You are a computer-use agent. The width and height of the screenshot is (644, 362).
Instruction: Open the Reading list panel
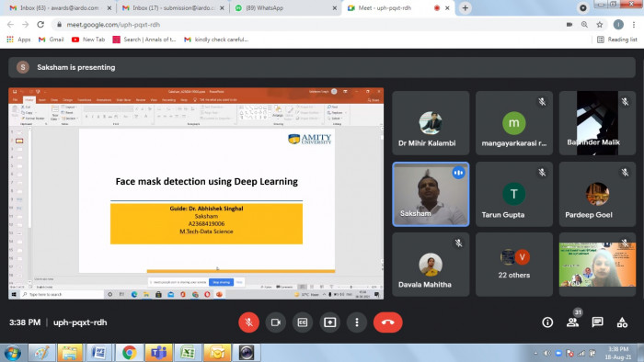point(617,40)
